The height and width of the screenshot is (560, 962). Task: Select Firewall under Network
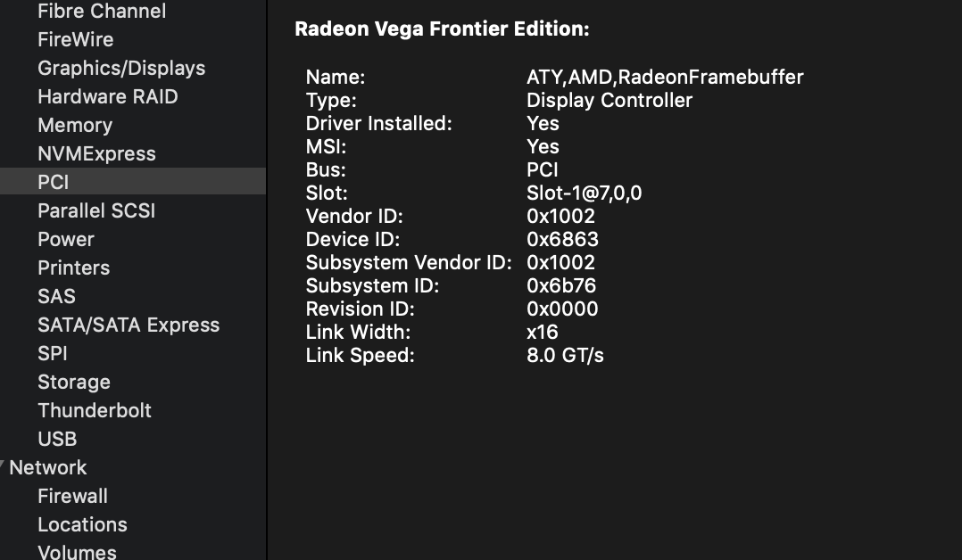click(72, 497)
